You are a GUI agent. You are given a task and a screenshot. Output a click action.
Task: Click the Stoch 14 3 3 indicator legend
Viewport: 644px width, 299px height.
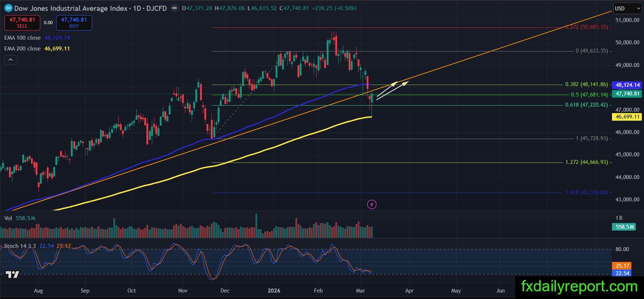(20, 246)
